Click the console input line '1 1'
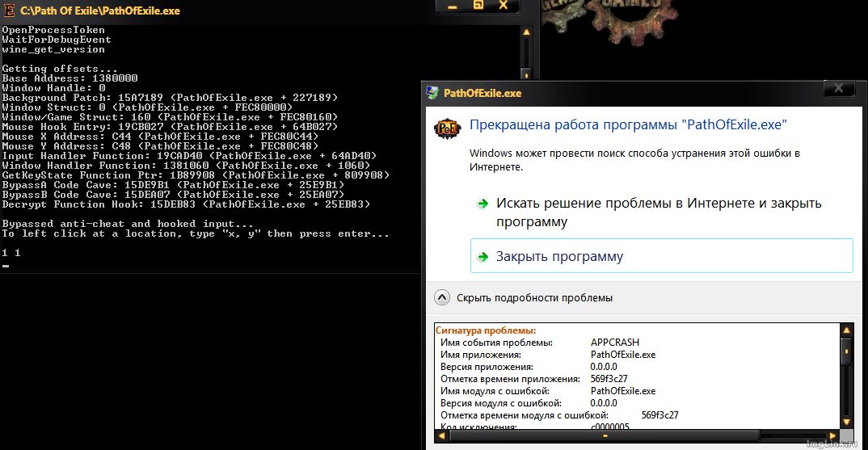Screen dimensions: 868x450 tap(11, 252)
